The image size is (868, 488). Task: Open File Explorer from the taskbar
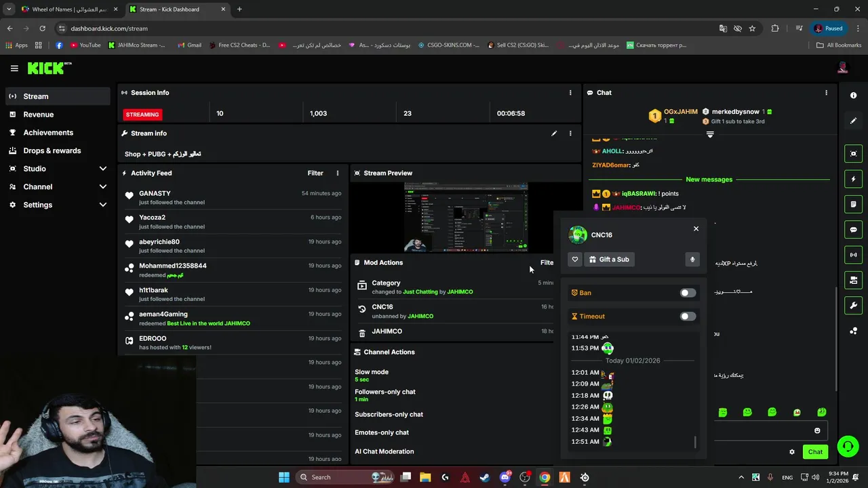pyautogui.click(x=425, y=477)
